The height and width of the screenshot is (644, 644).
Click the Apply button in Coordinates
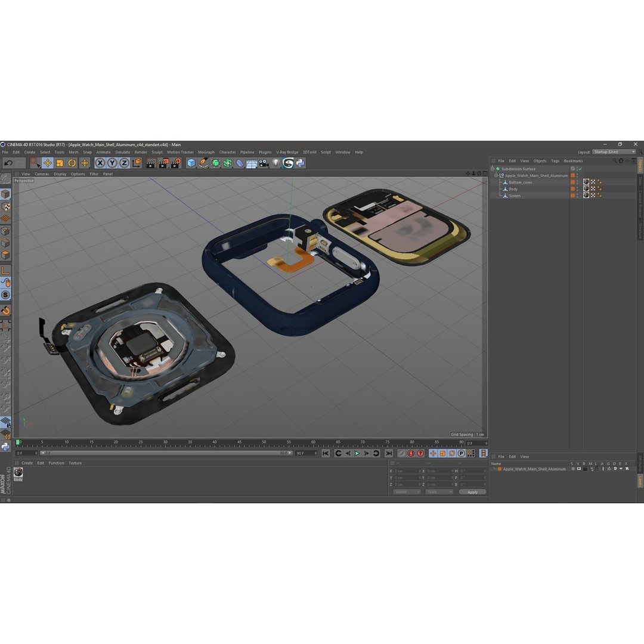click(x=472, y=492)
